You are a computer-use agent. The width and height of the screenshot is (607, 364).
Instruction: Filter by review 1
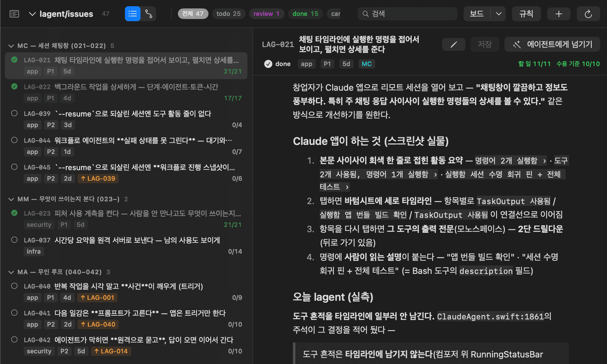(x=266, y=14)
